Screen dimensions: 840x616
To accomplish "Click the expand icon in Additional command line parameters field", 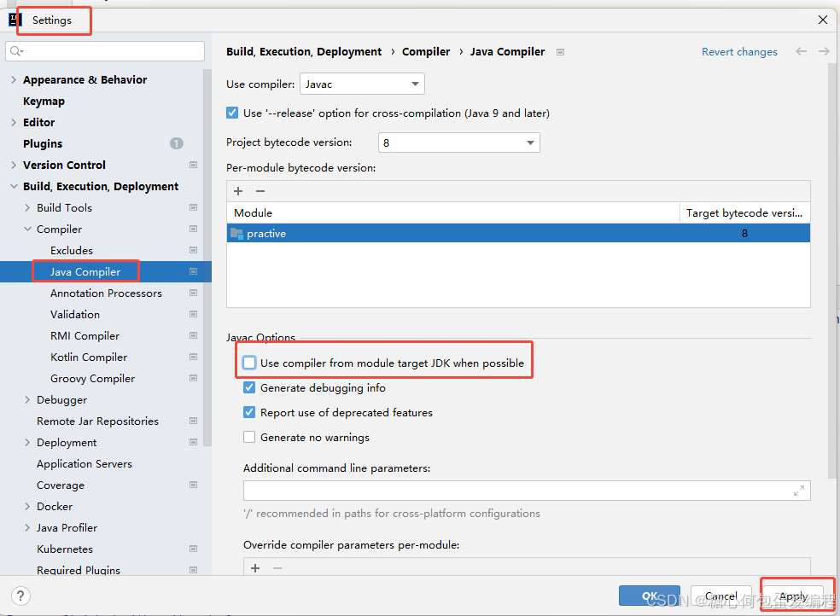I will pyautogui.click(x=799, y=490).
